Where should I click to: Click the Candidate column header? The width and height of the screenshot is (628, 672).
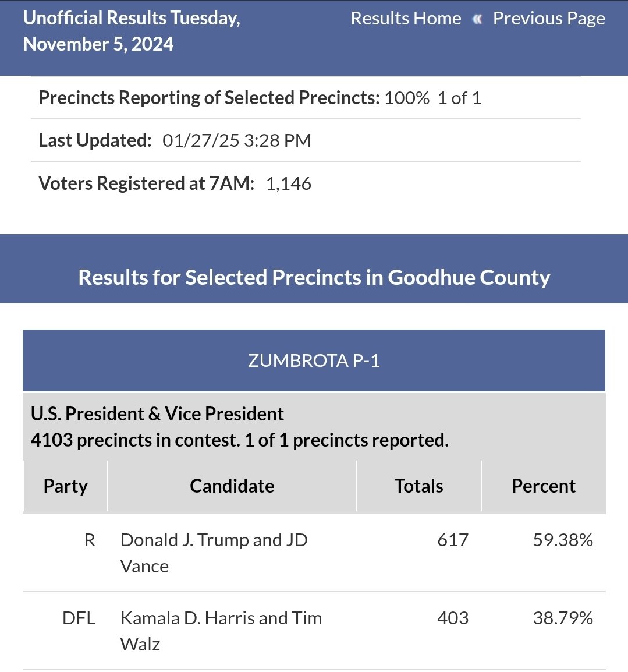tap(232, 486)
